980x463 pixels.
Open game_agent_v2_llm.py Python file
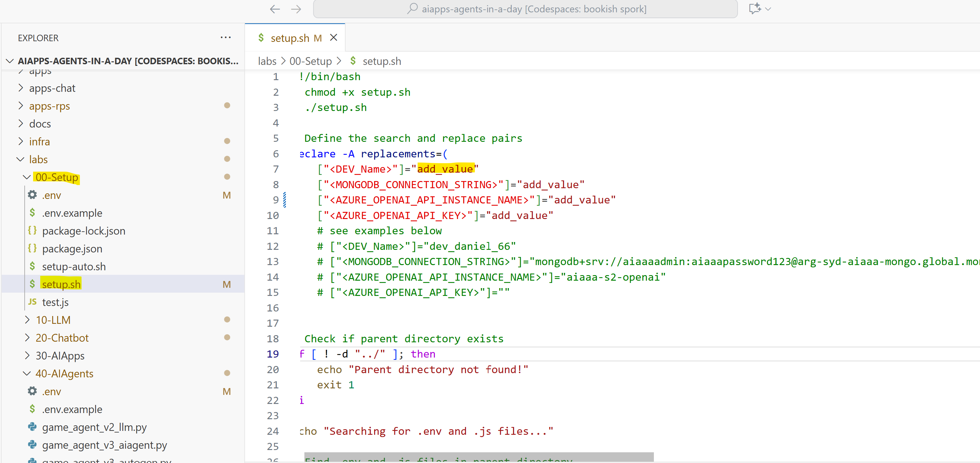tap(94, 427)
